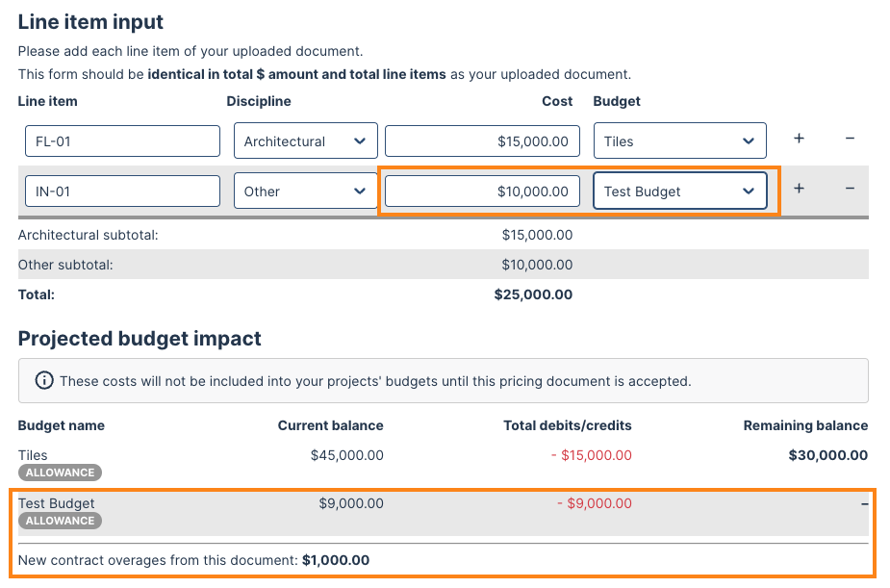This screenshot has width=890, height=588.
Task: Add another line item after IN-01
Action: [799, 190]
